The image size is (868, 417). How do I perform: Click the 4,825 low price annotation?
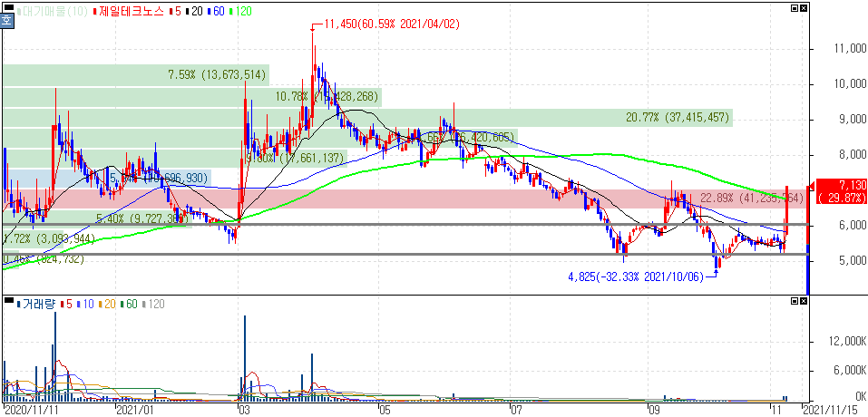(x=636, y=276)
